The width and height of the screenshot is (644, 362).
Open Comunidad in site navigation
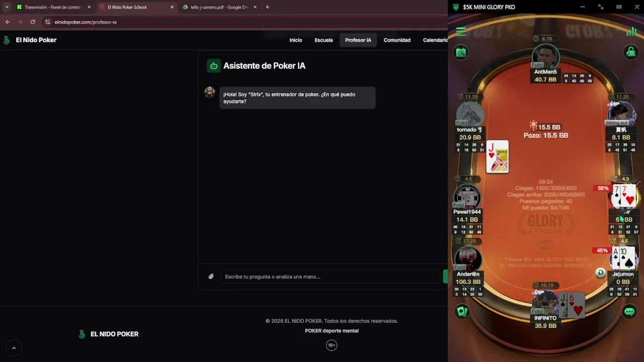point(397,40)
